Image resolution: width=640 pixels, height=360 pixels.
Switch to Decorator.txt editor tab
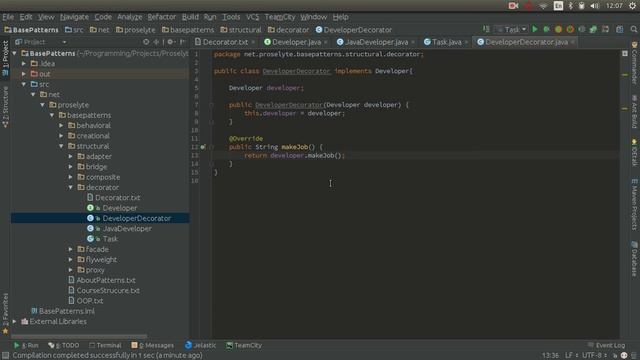225,42
